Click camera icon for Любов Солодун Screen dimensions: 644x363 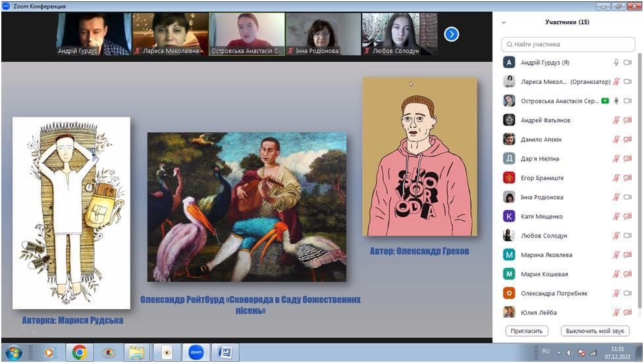(x=628, y=236)
